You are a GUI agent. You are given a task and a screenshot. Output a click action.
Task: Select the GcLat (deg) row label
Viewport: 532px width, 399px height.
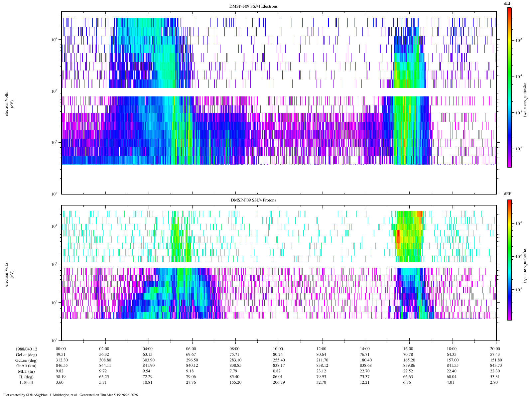(26, 355)
